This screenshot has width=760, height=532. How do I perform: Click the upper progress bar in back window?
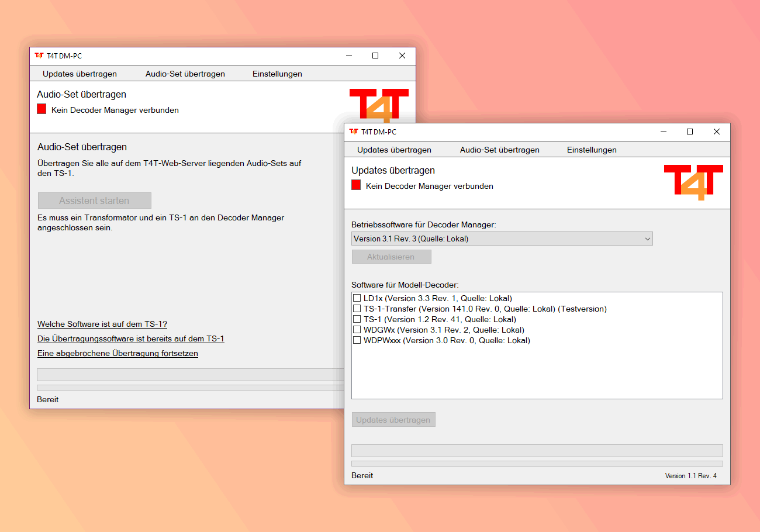point(190,374)
